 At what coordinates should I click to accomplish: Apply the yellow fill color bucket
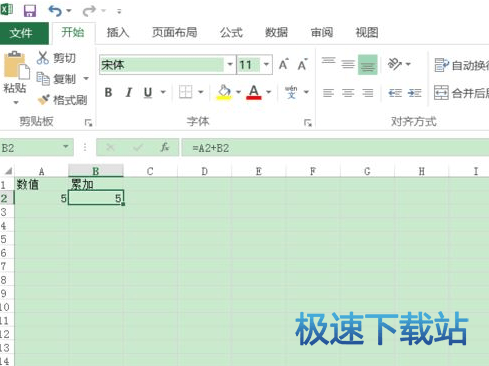tap(224, 92)
